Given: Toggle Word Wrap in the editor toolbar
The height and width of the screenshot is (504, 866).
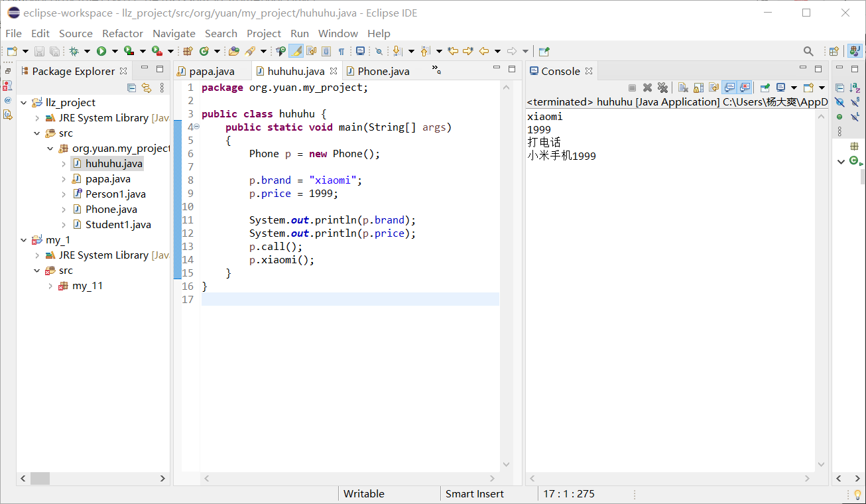Looking at the screenshot, I should [311, 51].
